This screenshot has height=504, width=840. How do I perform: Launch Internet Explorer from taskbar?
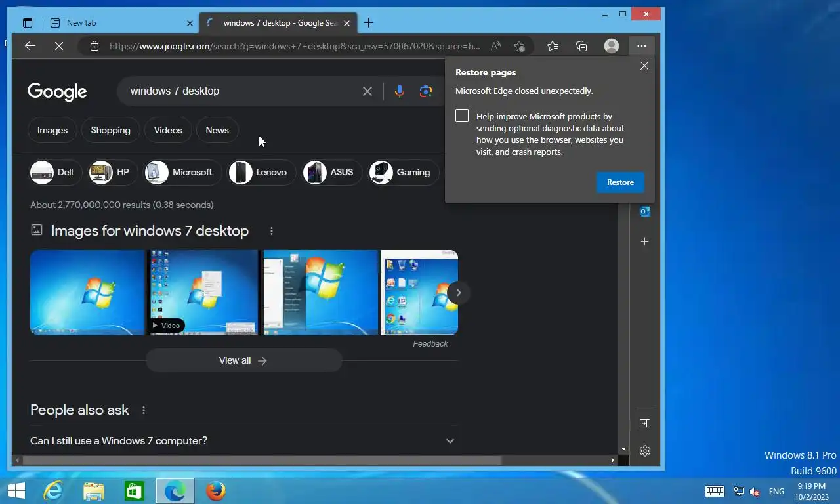(53, 491)
